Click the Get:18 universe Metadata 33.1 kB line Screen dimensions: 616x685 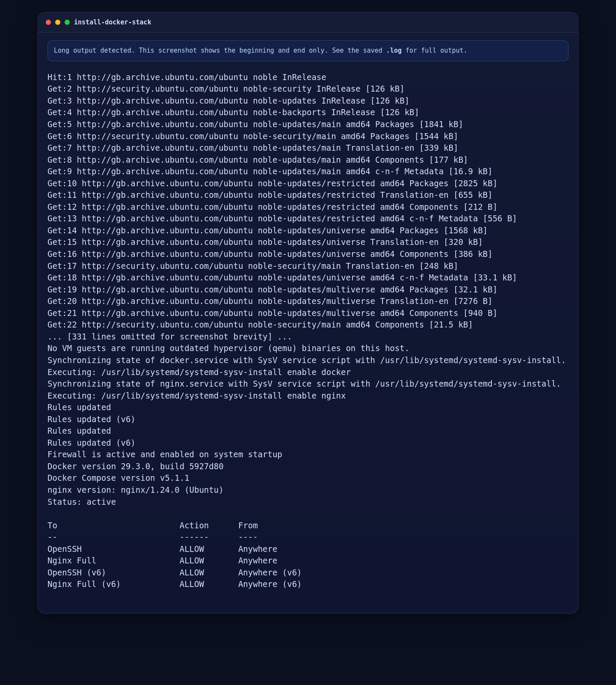[282, 278]
